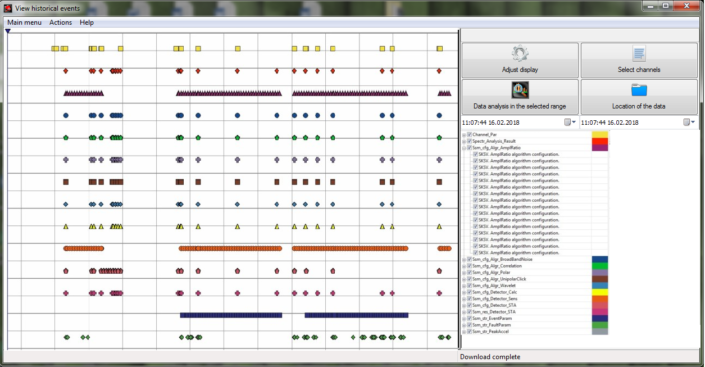Run Data analysis in the selected range
Viewport: 705px width, 367px height.
[x=520, y=97]
